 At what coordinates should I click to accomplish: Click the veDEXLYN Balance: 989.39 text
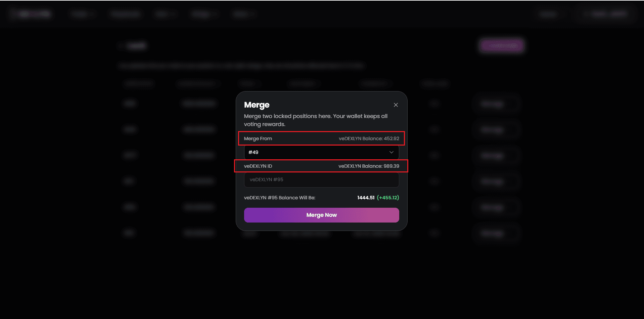[369, 166]
